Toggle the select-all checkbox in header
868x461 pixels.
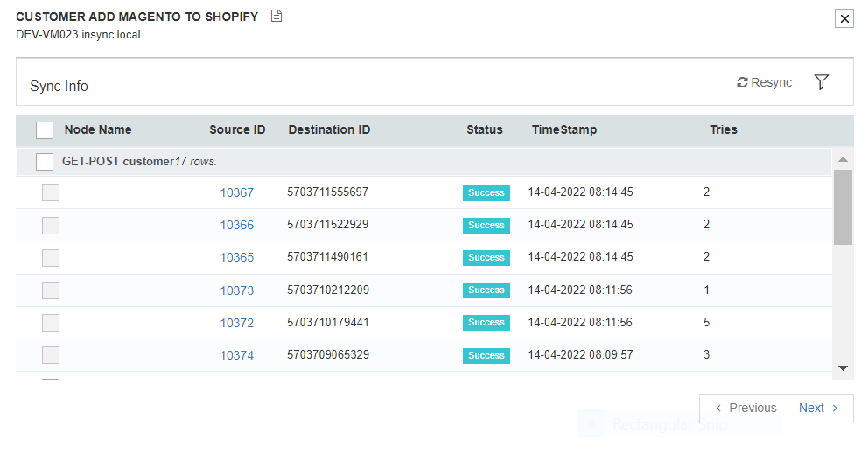[x=45, y=130]
